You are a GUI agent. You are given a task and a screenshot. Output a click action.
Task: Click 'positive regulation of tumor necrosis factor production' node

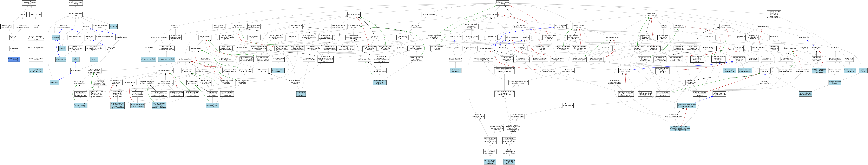click(x=81, y=105)
